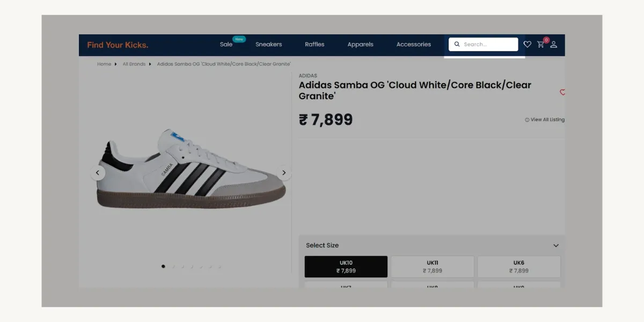Open the wishlist heart icon in header
644x322 pixels.
click(x=528, y=44)
